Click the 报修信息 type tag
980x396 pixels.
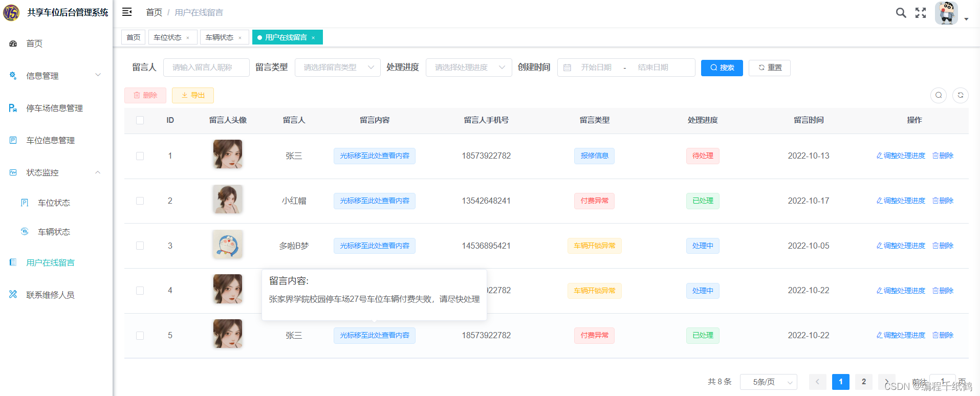click(594, 156)
